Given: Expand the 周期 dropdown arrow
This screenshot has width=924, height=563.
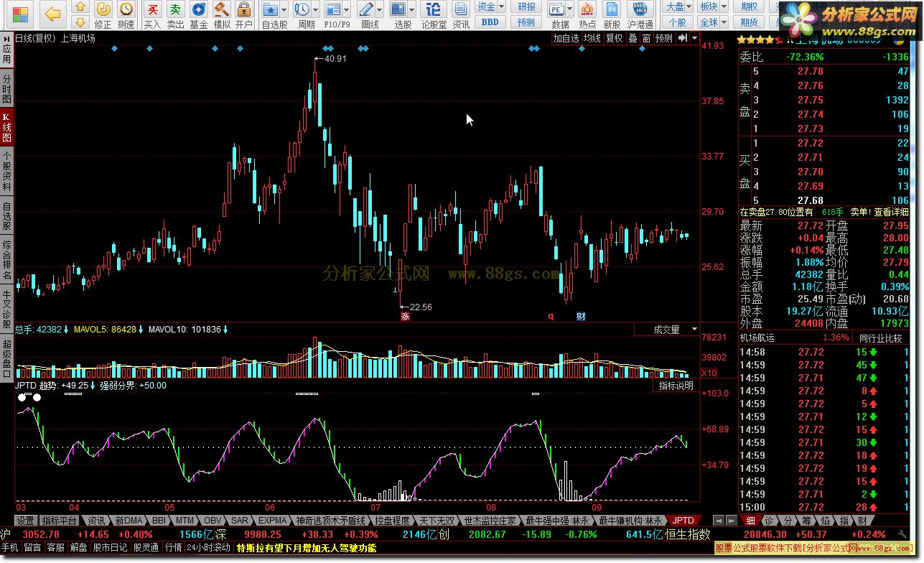Looking at the screenshot, I should point(316,9).
